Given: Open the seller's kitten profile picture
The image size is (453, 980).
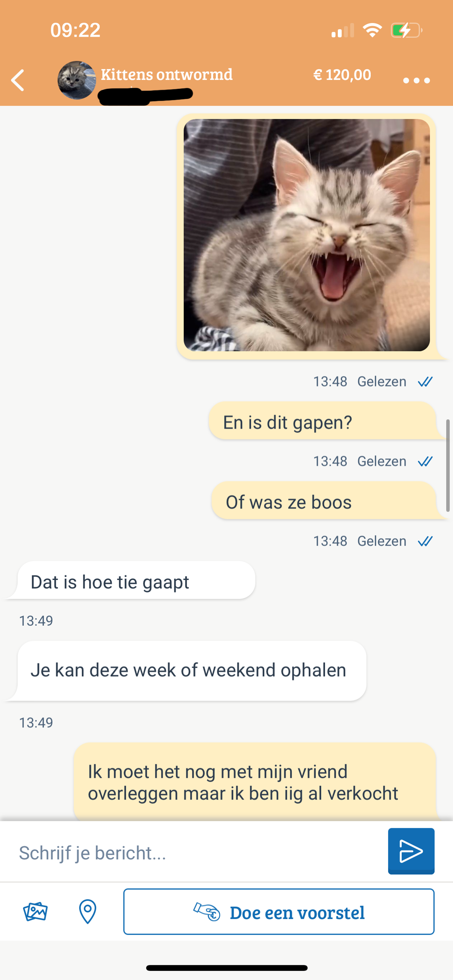Looking at the screenshot, I should (x=77, y=80).
